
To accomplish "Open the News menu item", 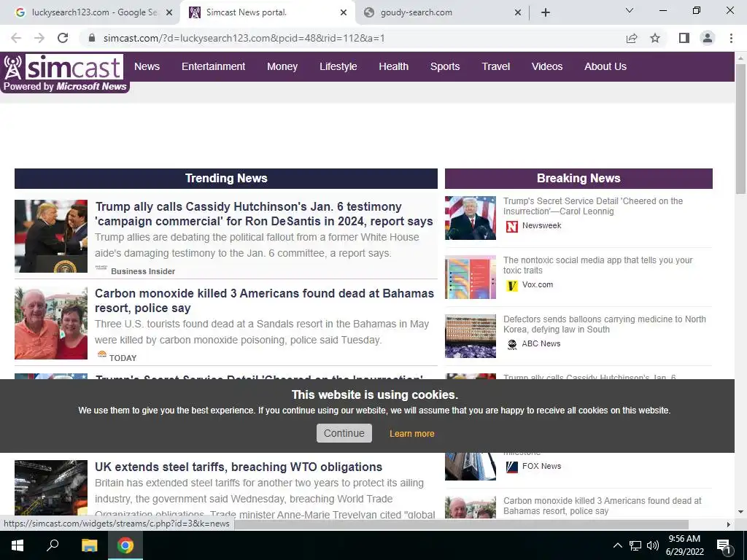I will pos(147,66).
